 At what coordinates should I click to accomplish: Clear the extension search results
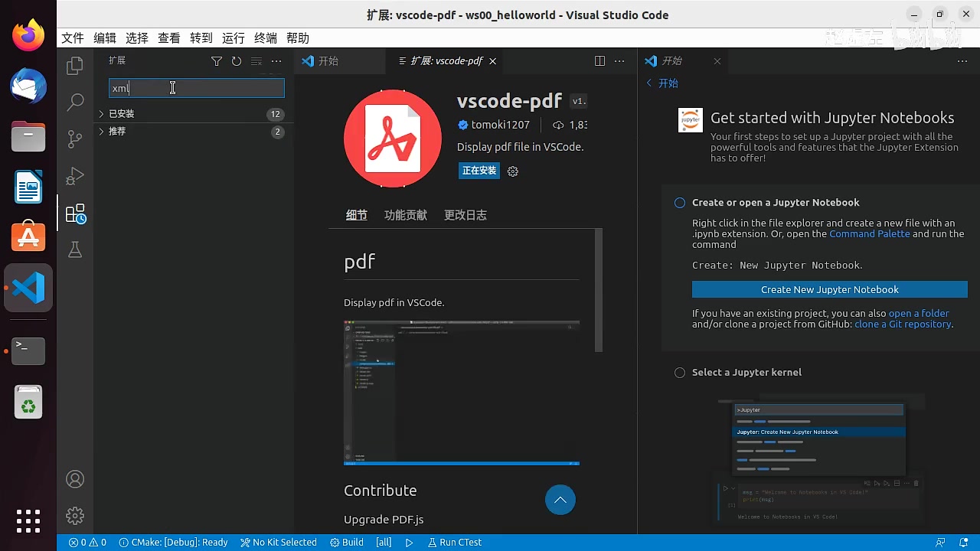coord(256,60)
